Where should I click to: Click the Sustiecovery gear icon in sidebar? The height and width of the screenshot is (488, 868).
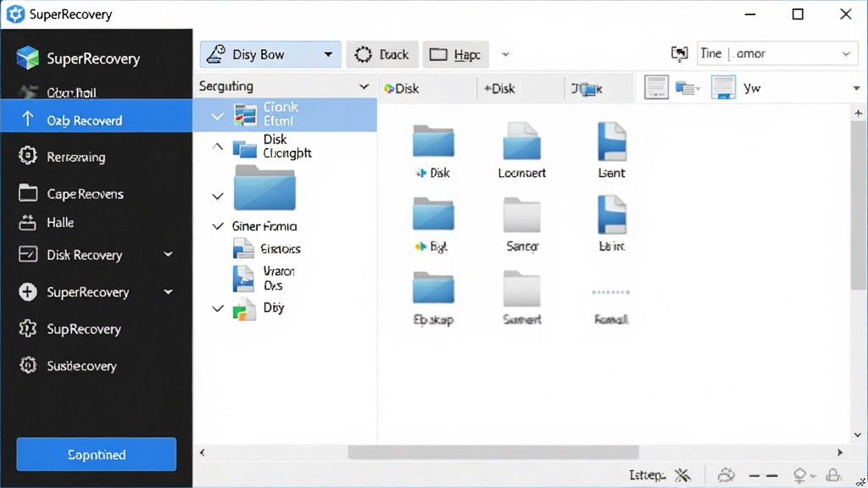(x=28, y=365)
